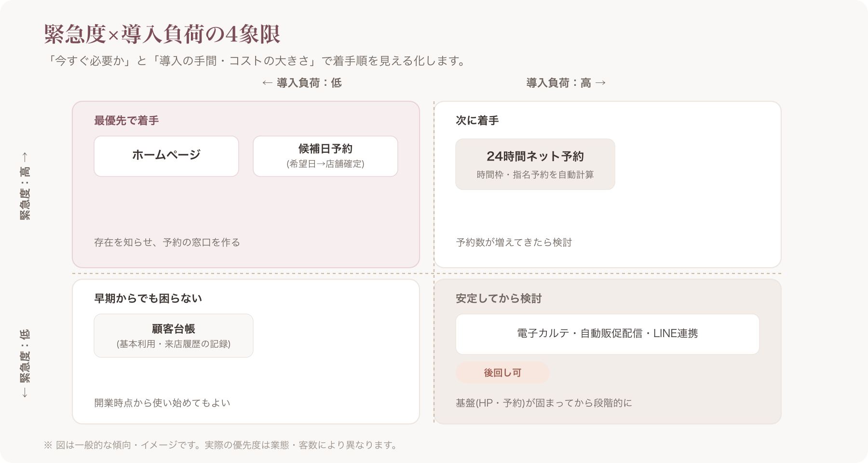Image resolution: width=868 pixels, height=463 pixels.
Task: Select the 顧客台帳 card
Action: (x=174, y=336)
